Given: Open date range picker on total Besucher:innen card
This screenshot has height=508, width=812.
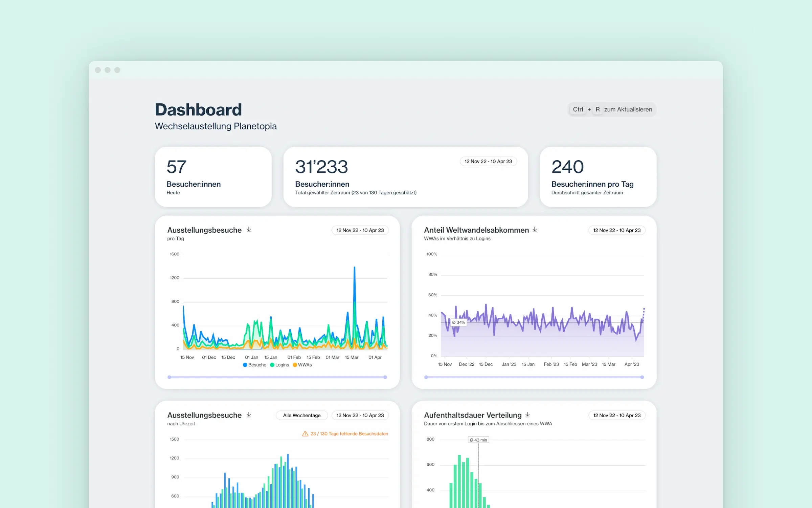Looking at the screenshot, I should (x=488, y=162).
